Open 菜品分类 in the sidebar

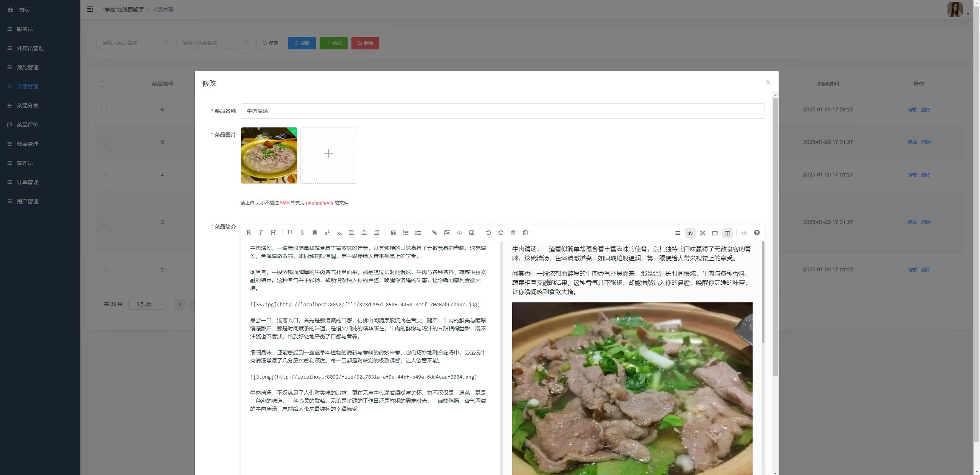[x=40, y=106]
